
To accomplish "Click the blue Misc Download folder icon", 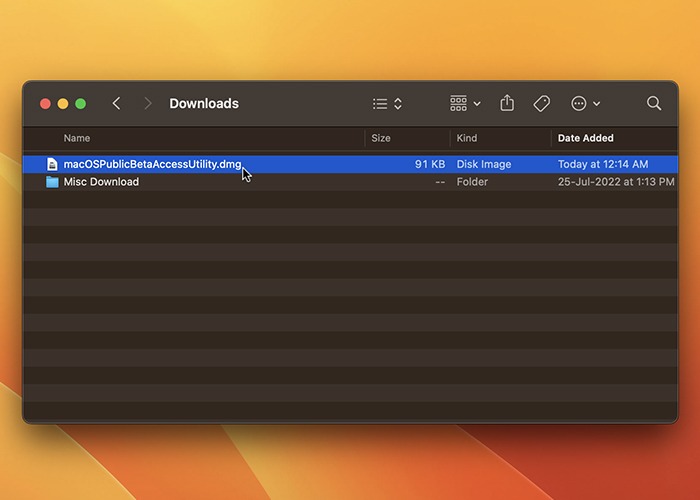I will [52, 182].
